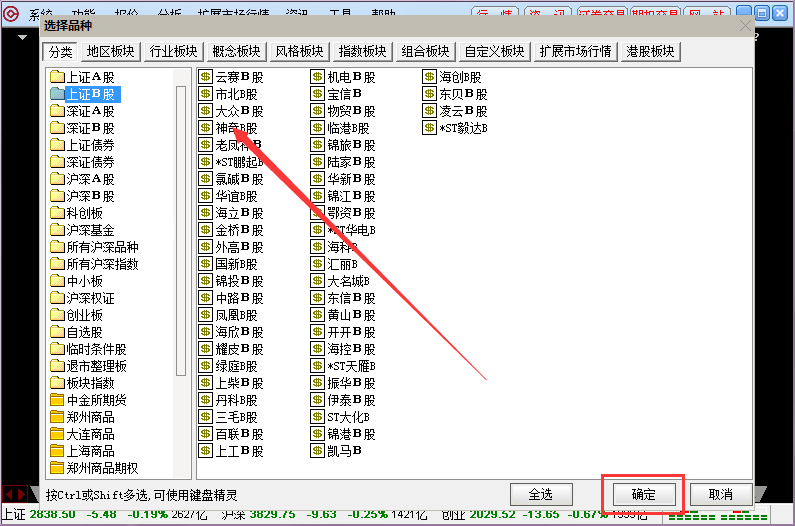Switch to the 分类 tab
Screen dimensions: 795x526
[x=60, y=52]
